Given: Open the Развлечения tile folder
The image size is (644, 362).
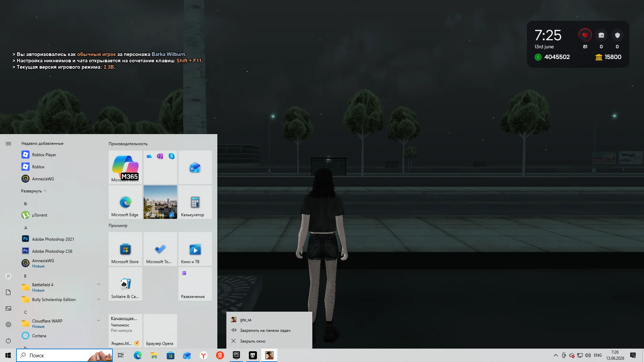Looking at the screenshot, I should click(x=195, y=284).
